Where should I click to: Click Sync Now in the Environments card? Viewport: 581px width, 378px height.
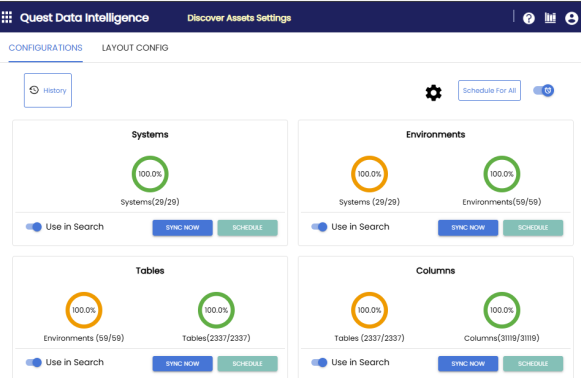[468, 228]
